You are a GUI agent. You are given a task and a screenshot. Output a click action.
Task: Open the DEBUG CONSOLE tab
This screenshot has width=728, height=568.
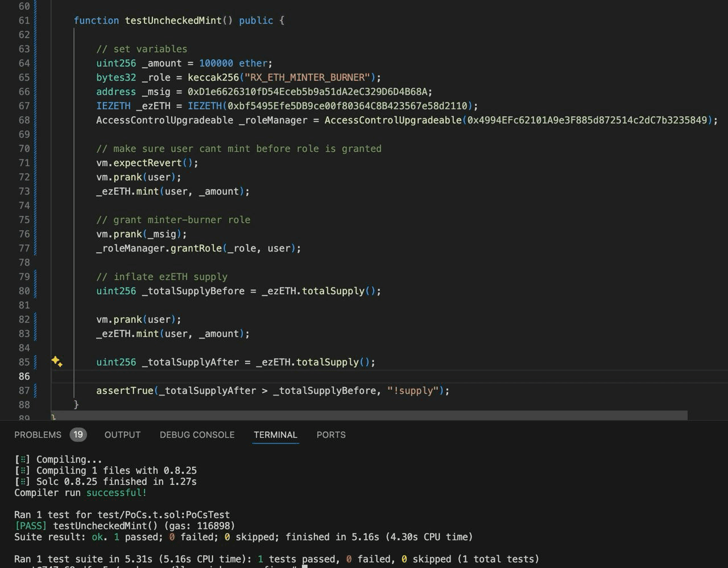197,435
